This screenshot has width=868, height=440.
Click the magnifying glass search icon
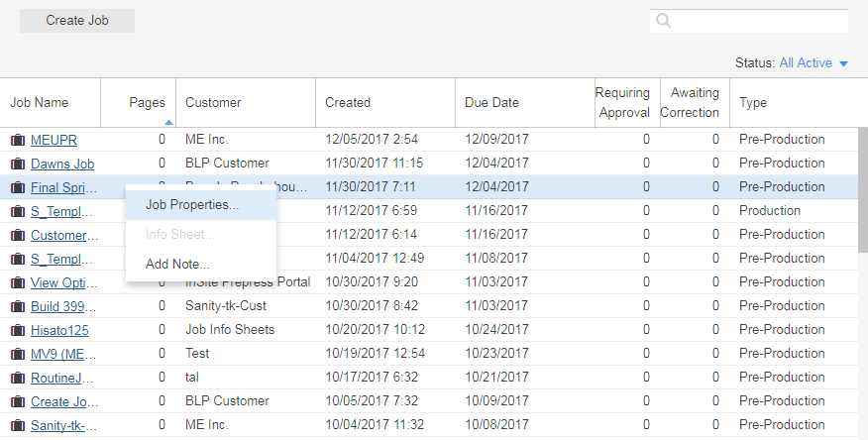664,21
